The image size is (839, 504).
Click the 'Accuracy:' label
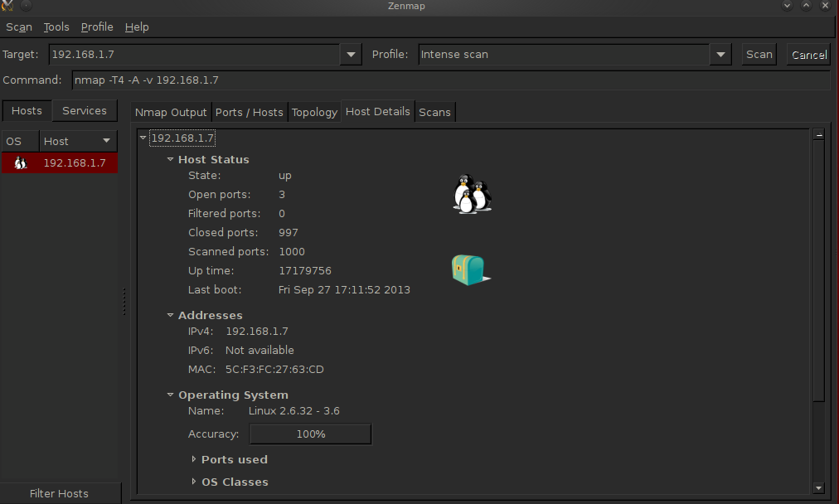coord(214,434)
